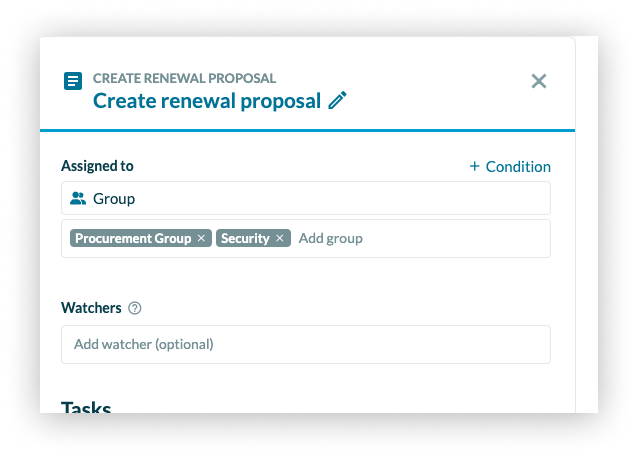Click the Tasks section heading
Screen dimensions: 638x457
[x=86, y=406]
